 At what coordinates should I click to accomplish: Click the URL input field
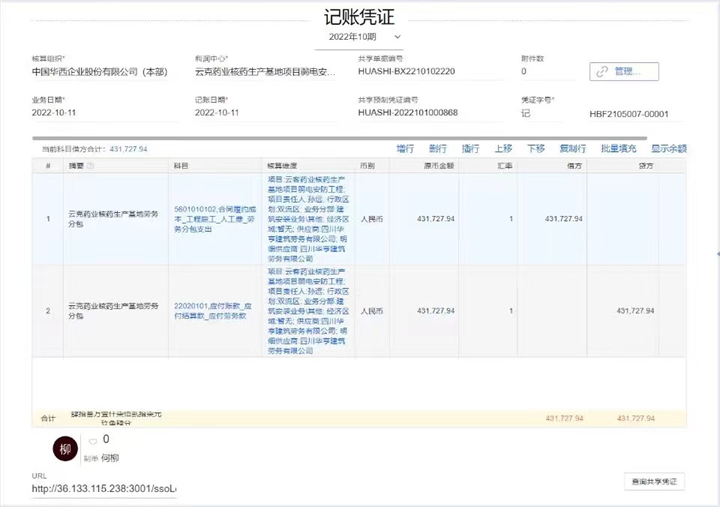[x=104, y=489]
